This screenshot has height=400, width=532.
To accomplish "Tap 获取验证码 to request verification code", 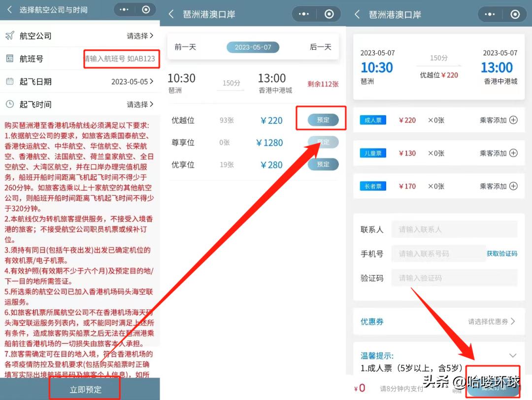I will click(x=502, y=253).
